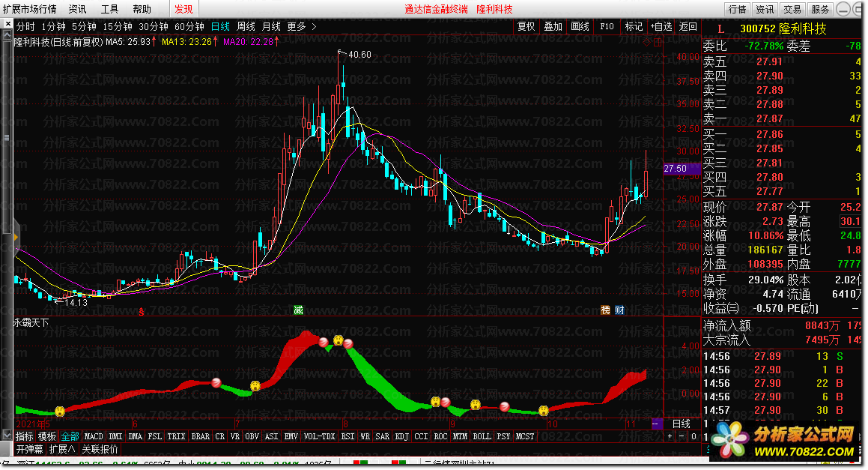Select the VOL-TDX indicator tab
868x470 pixels.
319,436
